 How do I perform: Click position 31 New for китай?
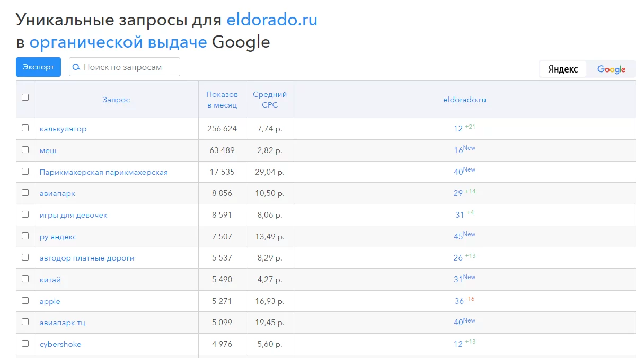click(x=464, y=279)
